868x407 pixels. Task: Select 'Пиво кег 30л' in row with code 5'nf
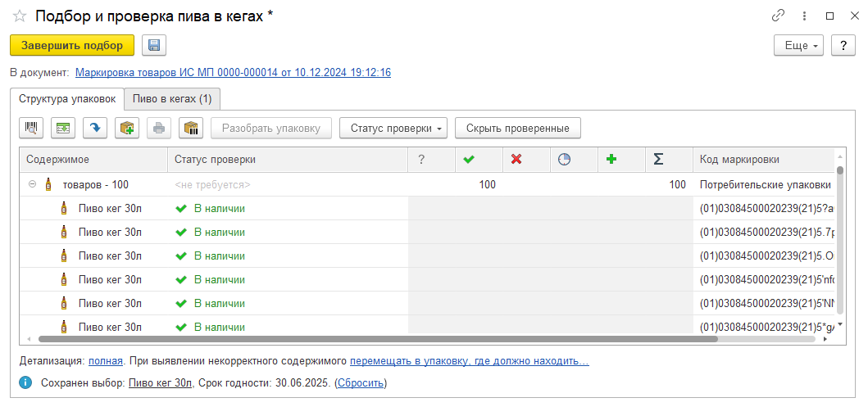coord(110,280)
